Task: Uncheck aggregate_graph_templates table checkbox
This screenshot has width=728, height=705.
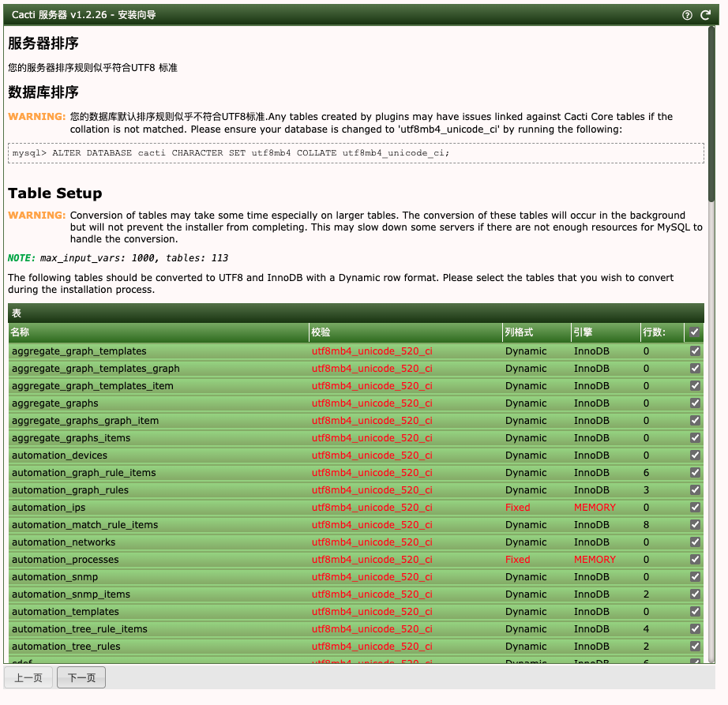Action: click(x=695, y=351)
